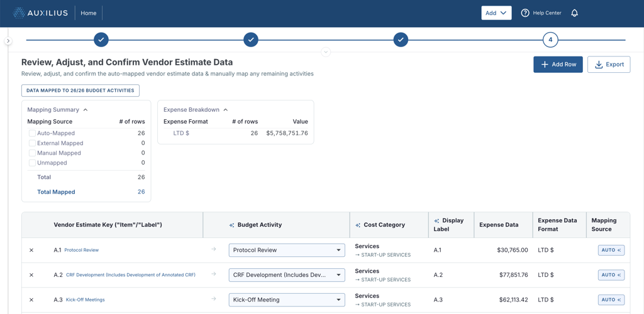
Task: Collapse the Expense Breakdown panel
Action: click(226, 110)
